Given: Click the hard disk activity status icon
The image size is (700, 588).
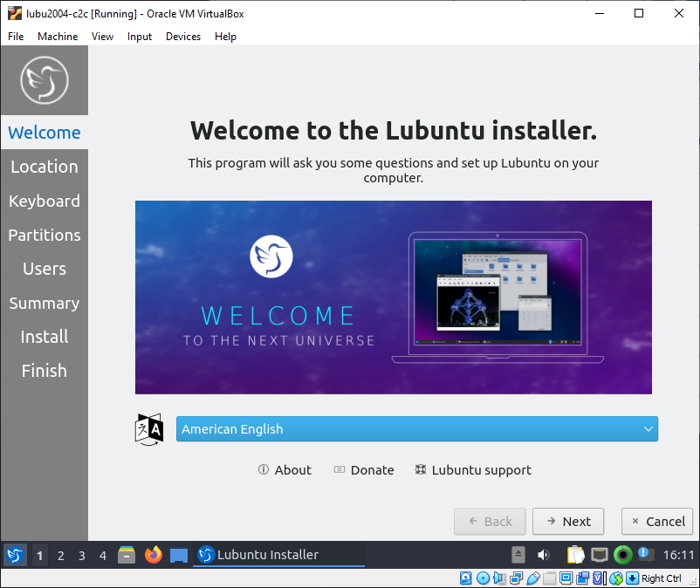Looking at the screenshot, I should (x=467, y=578).
